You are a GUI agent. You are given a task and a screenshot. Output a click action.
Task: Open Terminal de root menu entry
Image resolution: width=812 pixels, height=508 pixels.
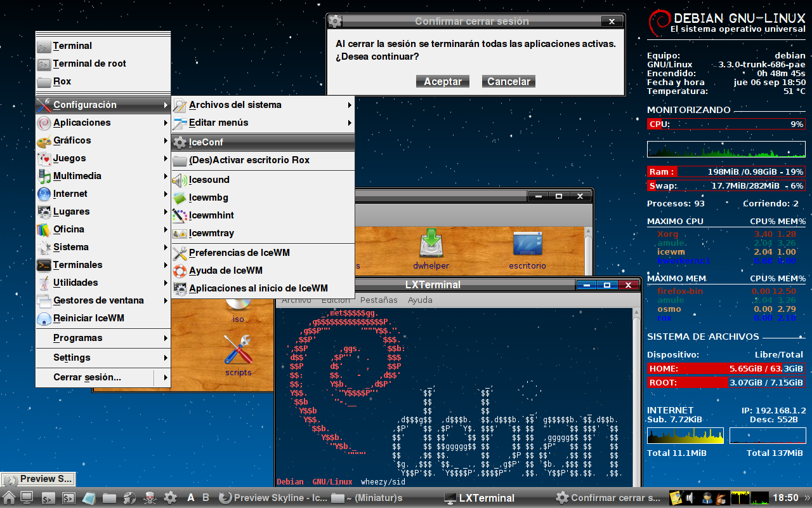pos(103,63)
